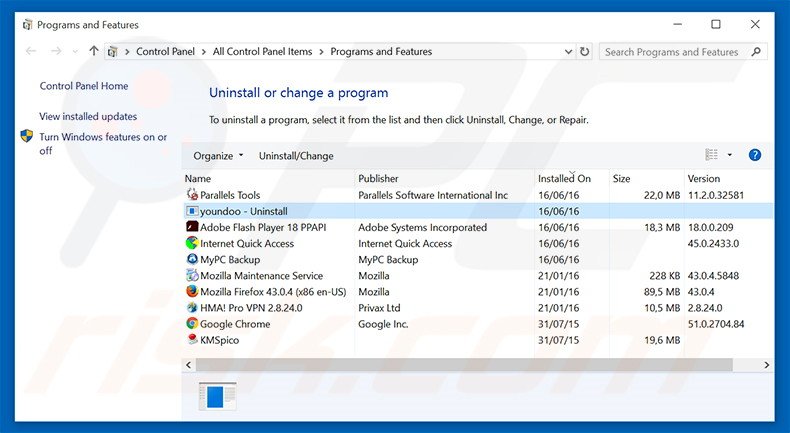Click the address bar Control Panel icon

113,51
